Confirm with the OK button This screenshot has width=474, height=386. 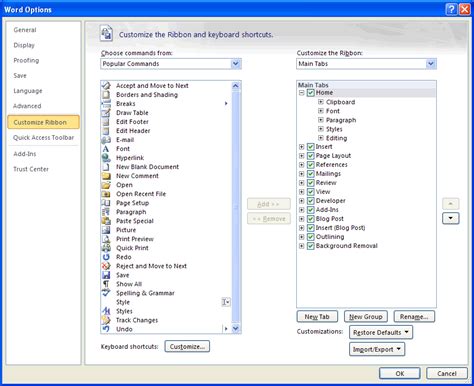point(400,373)
